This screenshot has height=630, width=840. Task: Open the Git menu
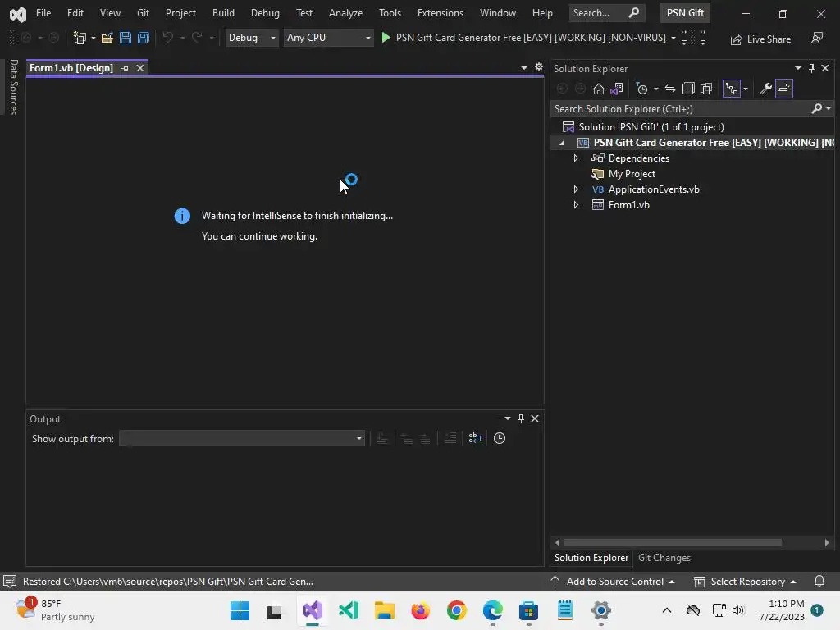click(143, 13)
